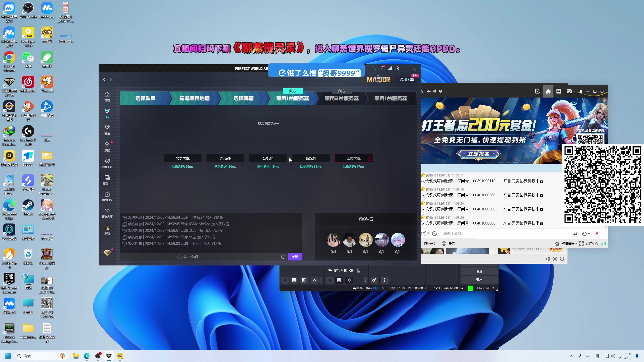Click 退出 exit button in OBS
The width and height of the screenshot is (644, 362).
pyautogui.click(x=479, y=280)
